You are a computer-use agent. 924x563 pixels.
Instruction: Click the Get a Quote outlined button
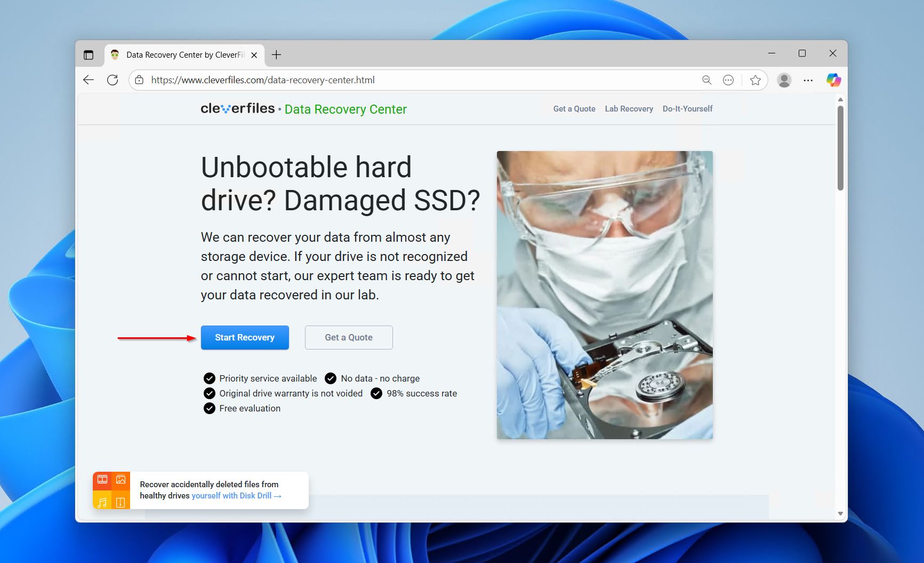[349, 337]
